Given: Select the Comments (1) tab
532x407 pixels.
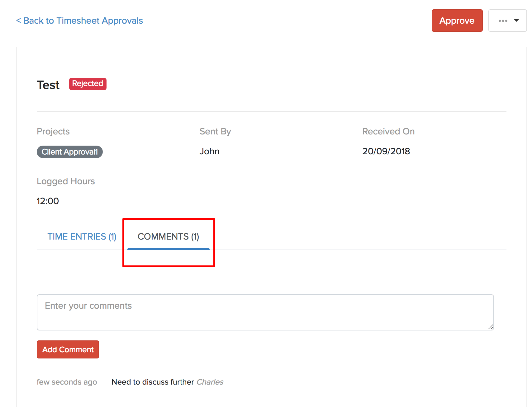Looking at the screenshot, I should click(168, 236).
